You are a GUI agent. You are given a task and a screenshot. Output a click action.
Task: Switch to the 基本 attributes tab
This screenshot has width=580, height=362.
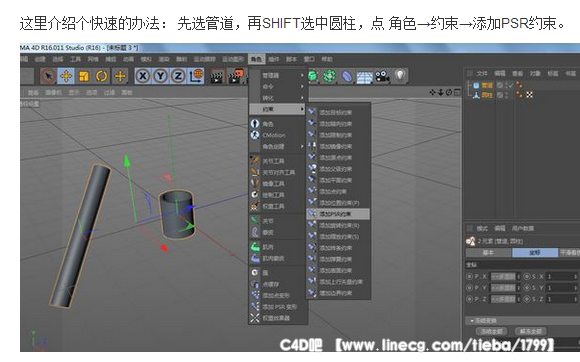coord(489,253)
